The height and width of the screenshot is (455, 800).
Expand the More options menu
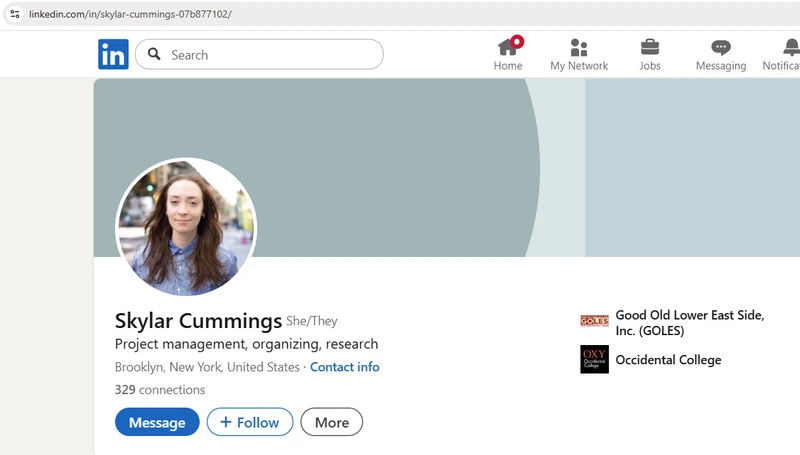331,422
